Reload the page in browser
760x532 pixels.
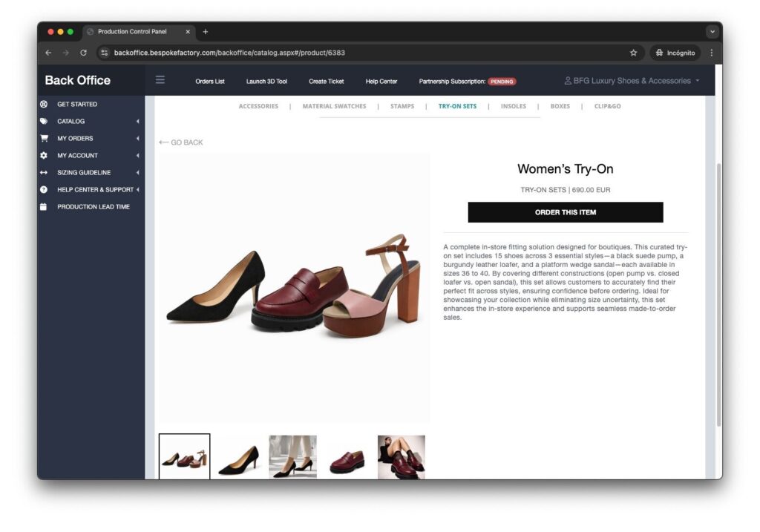(83, 53)
